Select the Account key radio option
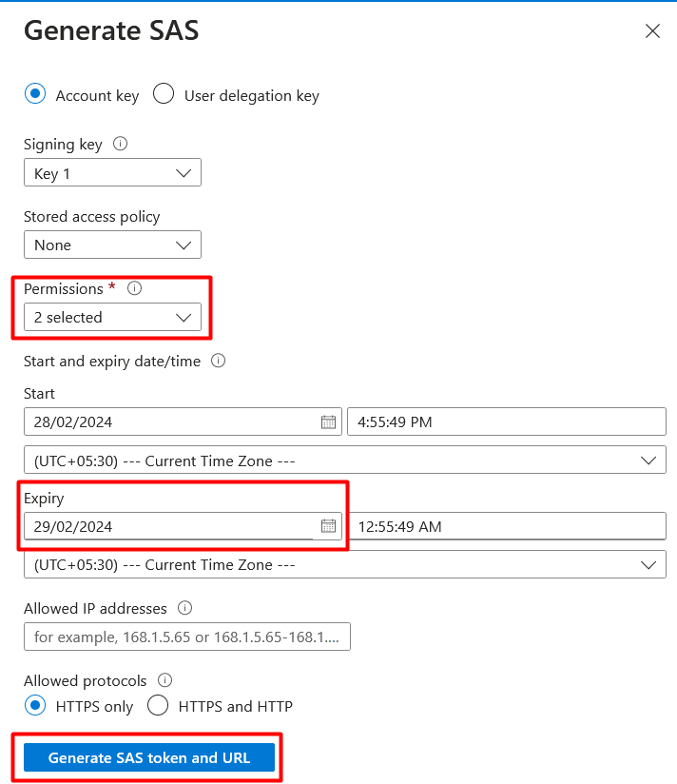Viewport: 677px width, 784px height. tap(35, 93)
